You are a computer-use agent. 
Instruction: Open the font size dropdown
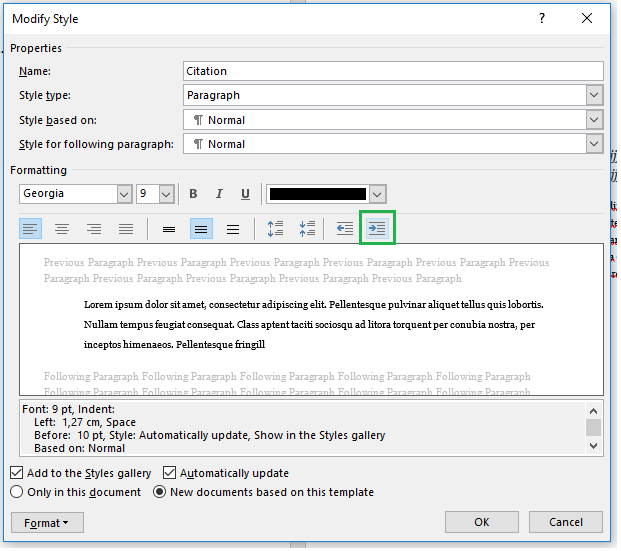point(166,194)
